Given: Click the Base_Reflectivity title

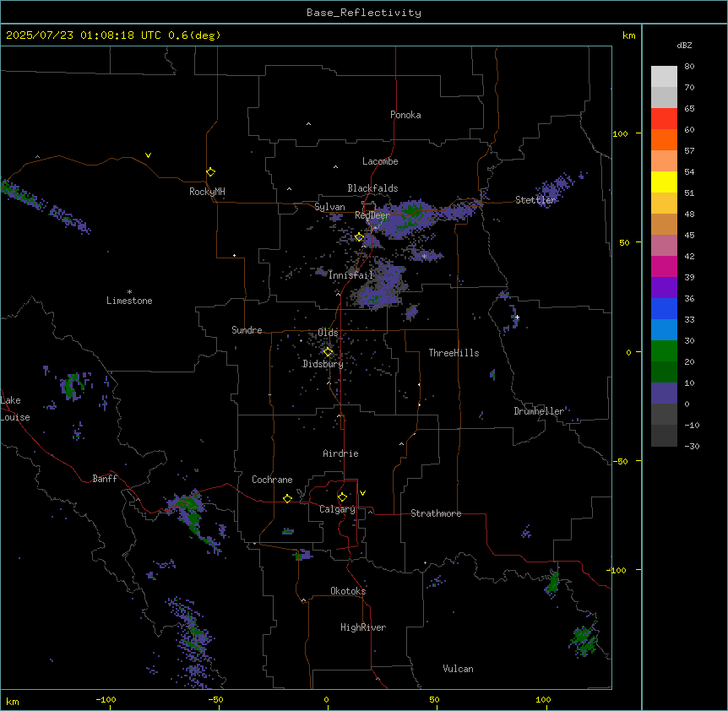Looking at the screenshot, I should point(364,13).
